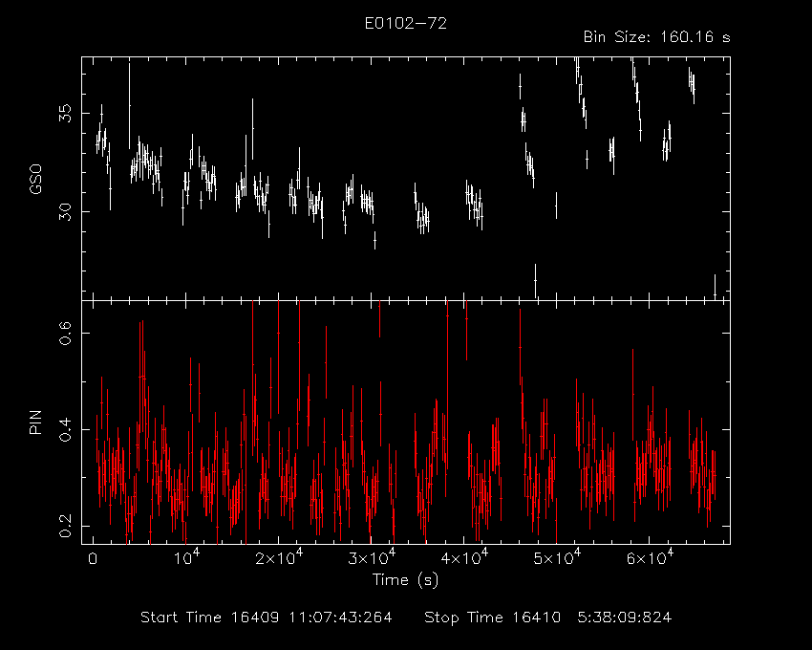812x650 pixels.
Task: Click the time tick label 5×10^4
Action: pyautogui.click(x=556, y=557)
